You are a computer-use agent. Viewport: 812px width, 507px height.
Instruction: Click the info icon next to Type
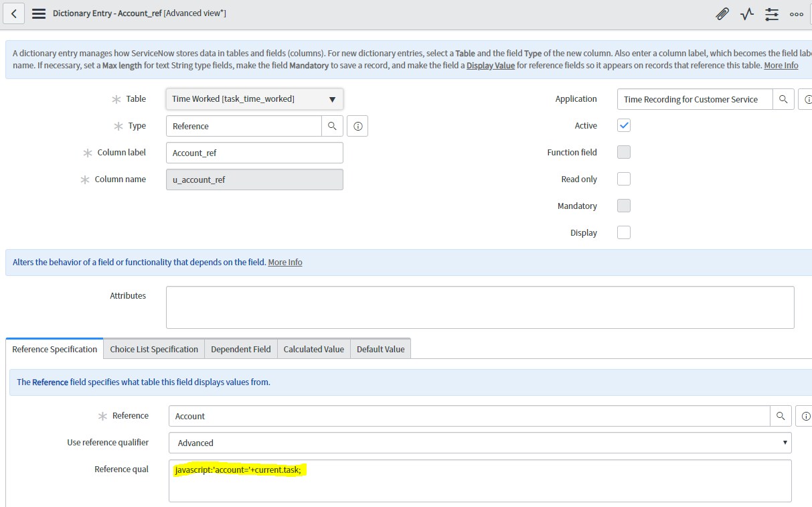(357, 126)
